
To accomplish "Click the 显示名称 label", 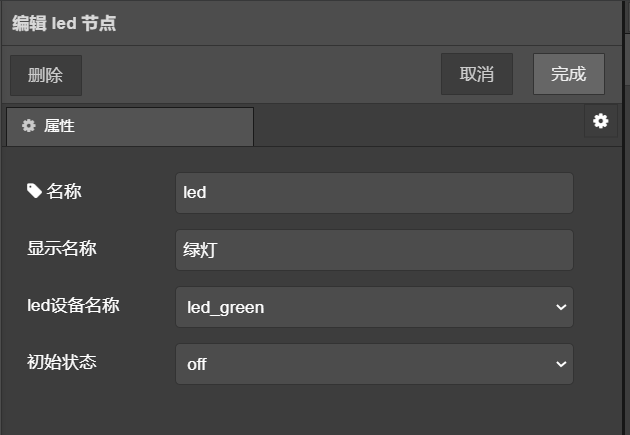I will click(62, 248).
